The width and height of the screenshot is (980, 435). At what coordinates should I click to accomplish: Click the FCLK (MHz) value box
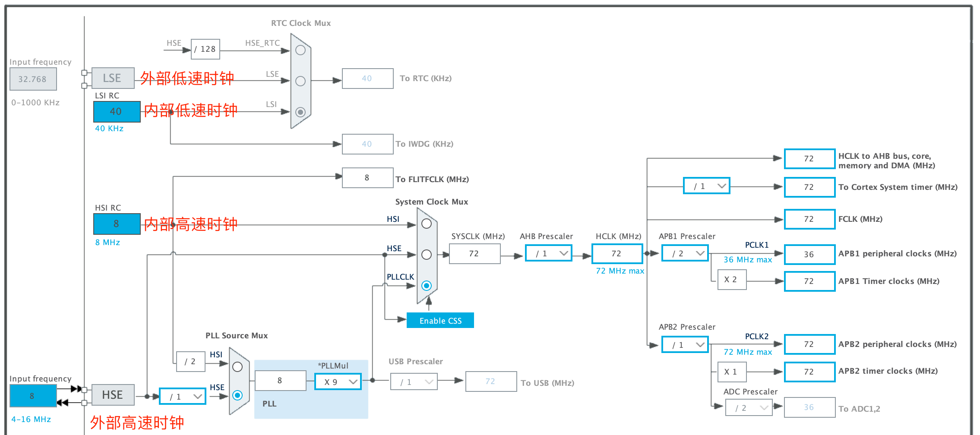(810, 219)
